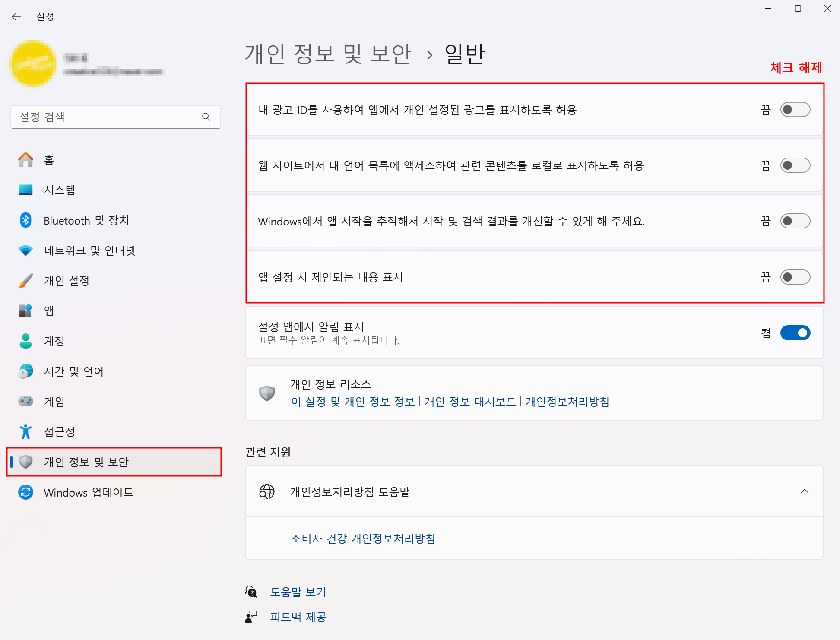Select 계정 in the sidebar
The image size is (840, 640).
(54, 341)
